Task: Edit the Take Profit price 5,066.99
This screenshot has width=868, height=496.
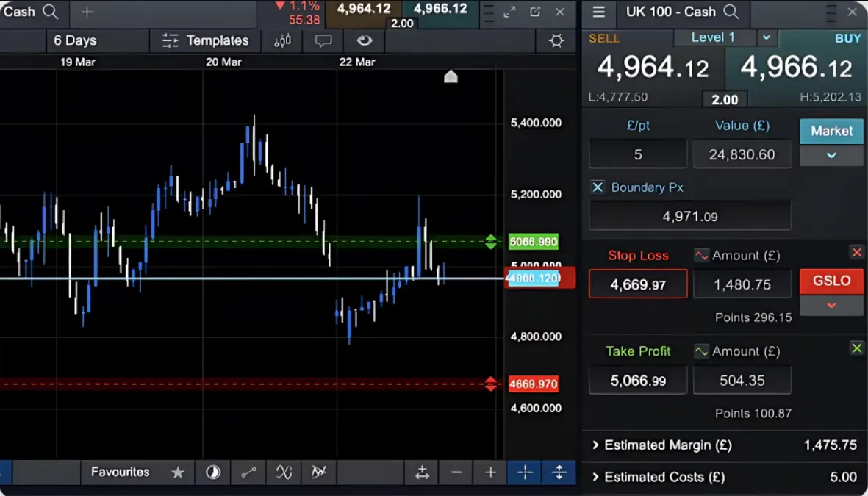Action: coord(638,381)
